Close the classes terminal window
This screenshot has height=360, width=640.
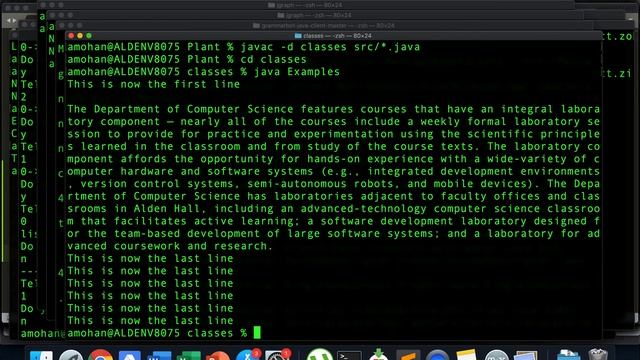71,36
